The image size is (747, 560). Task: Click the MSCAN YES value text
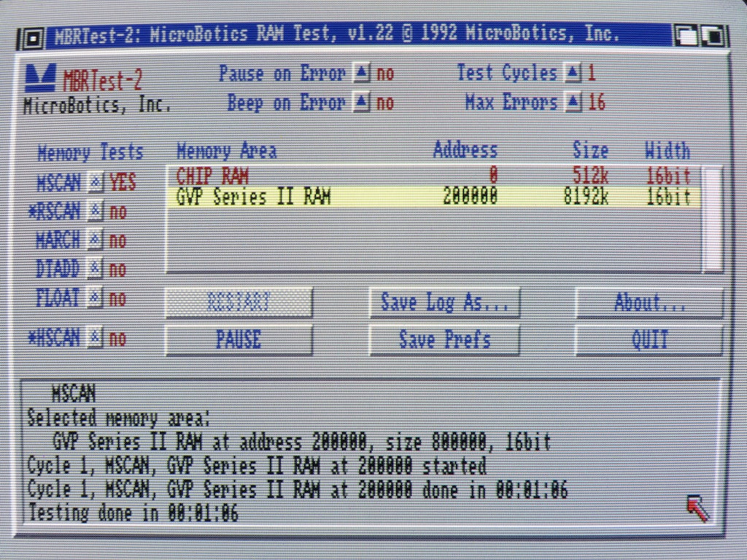[x=123, y=182]
